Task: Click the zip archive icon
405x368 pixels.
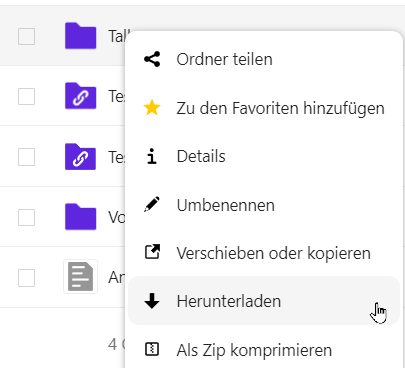Action: pos(152,349)
